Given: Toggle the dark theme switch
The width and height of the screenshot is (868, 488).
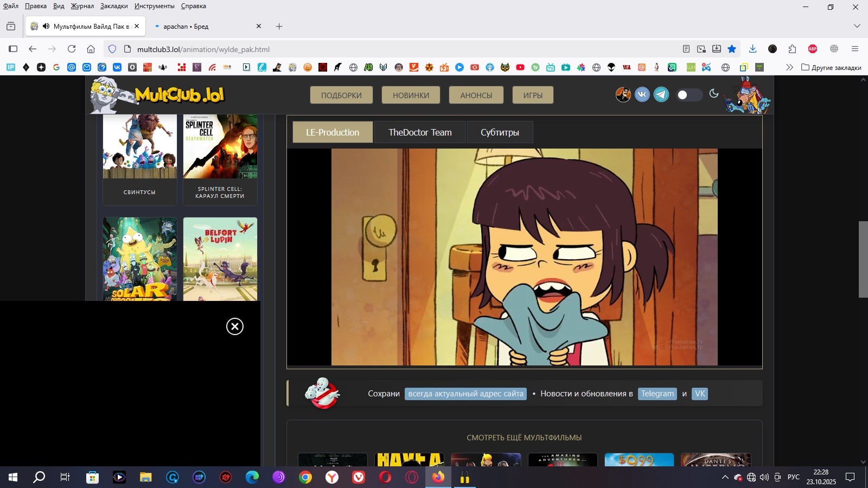Looking at the screenshot, I should click(689, 95).
